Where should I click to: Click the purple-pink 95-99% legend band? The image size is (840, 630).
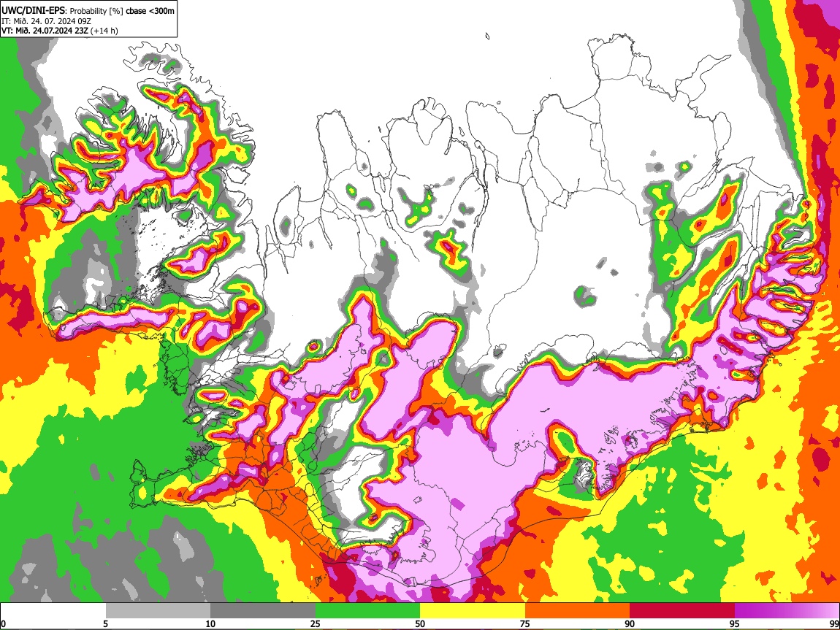787,611
